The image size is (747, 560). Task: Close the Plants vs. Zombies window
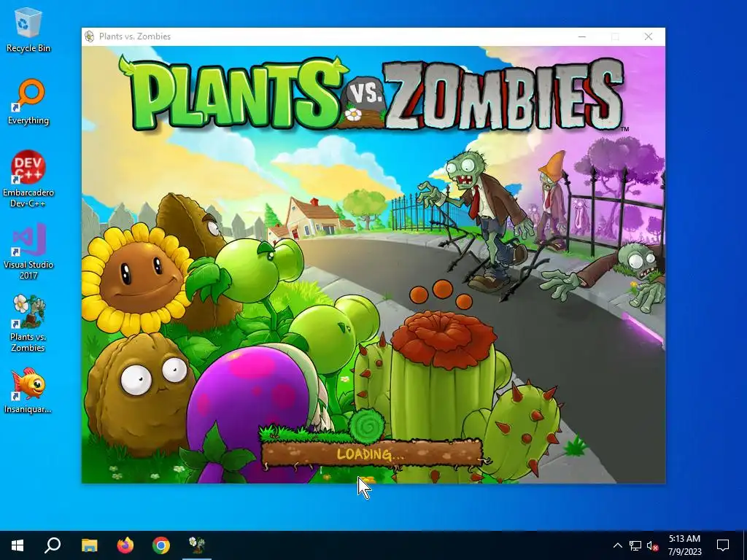(649, 36)
